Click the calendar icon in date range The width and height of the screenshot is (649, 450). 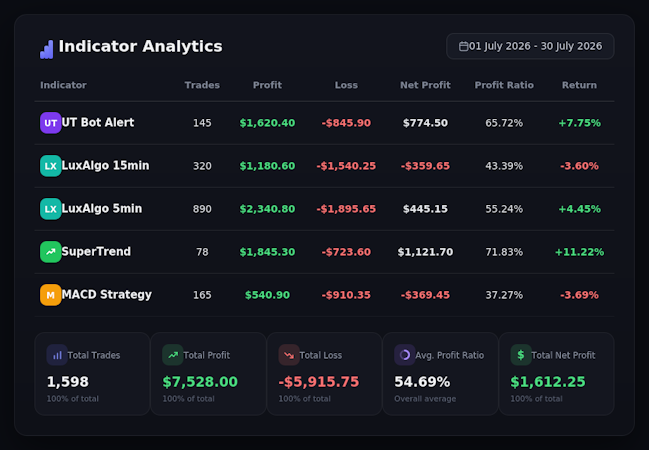pos(463,46)
